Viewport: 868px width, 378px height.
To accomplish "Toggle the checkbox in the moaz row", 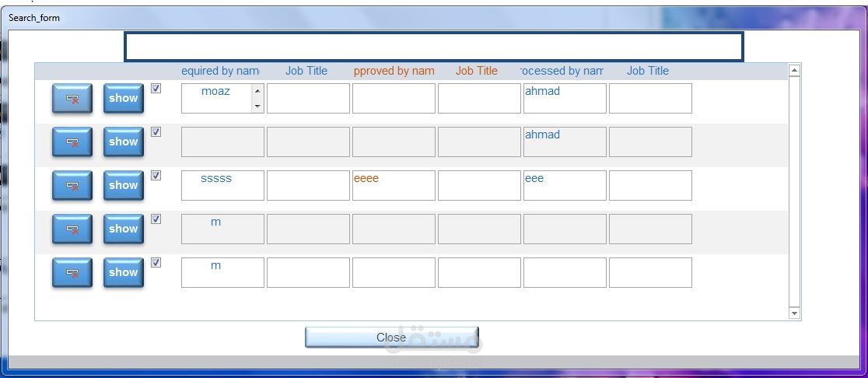I will pos(156,89).
